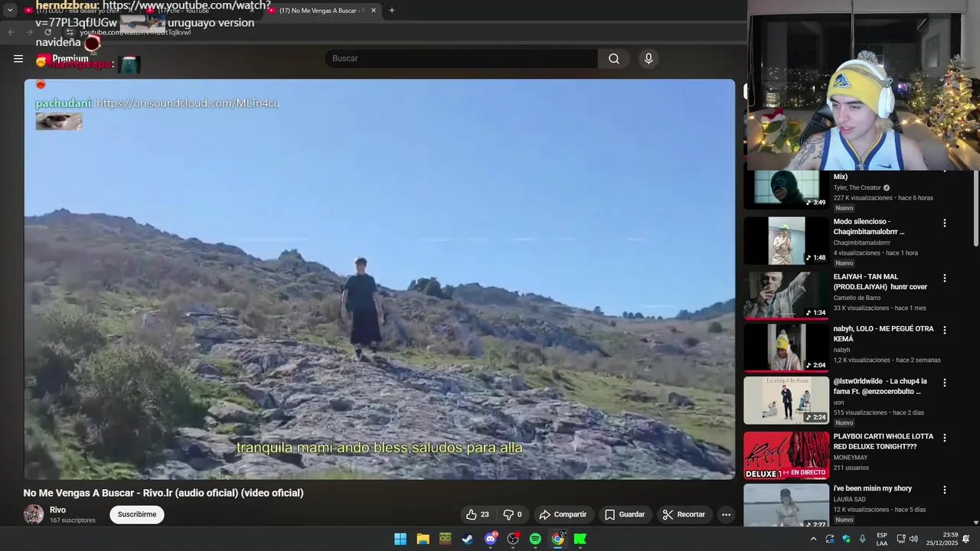Expand the browser tab search dropdown
The image size is (980, 551).
click(10, 11)
